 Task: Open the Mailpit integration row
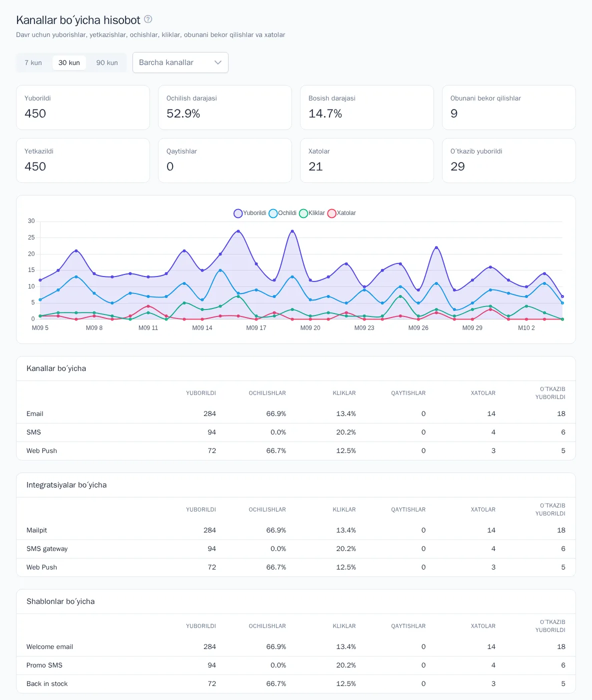coord(296,530)
